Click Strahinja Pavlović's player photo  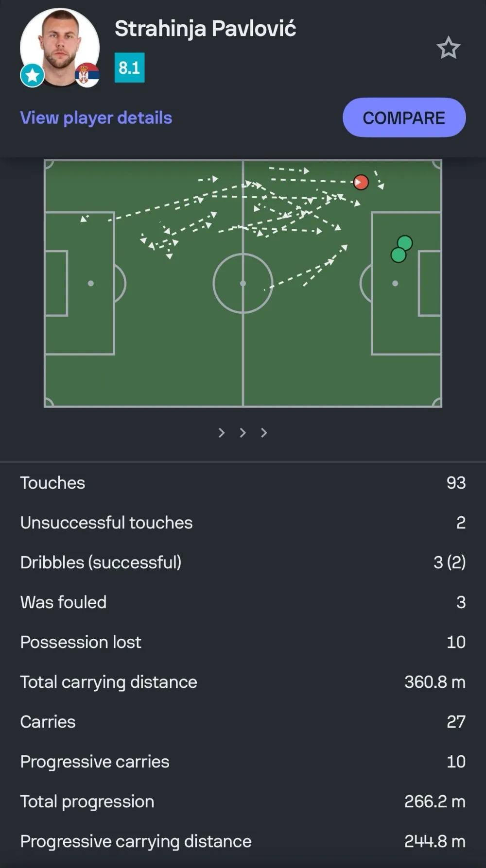(60, 46)
